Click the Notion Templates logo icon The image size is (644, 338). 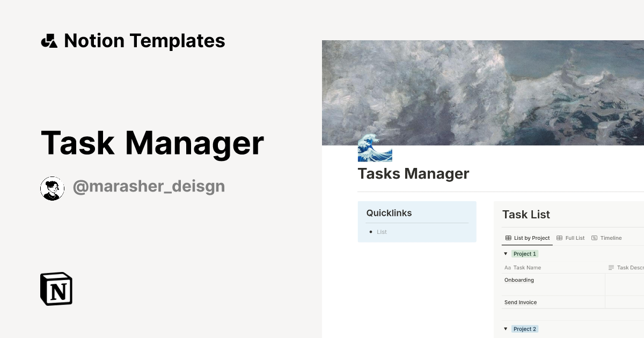click(x=49, y=40)
